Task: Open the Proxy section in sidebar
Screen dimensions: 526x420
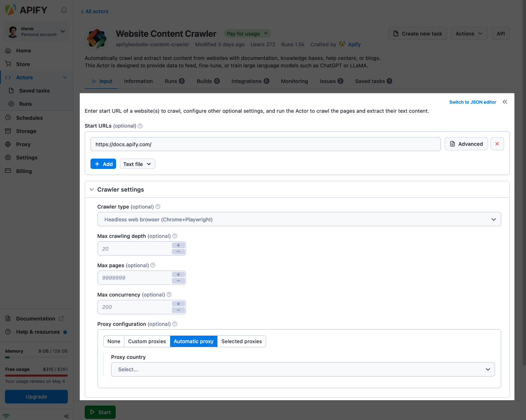Action: click(x=24, y=144)
